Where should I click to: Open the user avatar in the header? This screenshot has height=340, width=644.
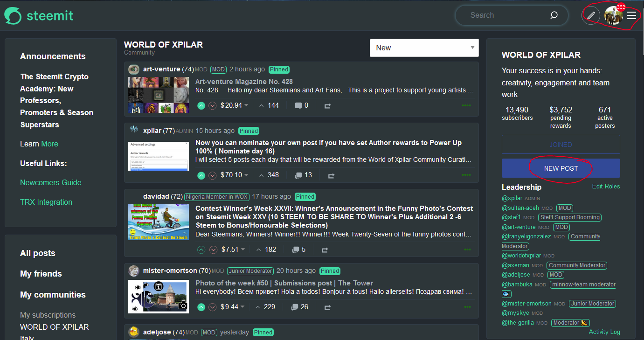tap(613, 15)
